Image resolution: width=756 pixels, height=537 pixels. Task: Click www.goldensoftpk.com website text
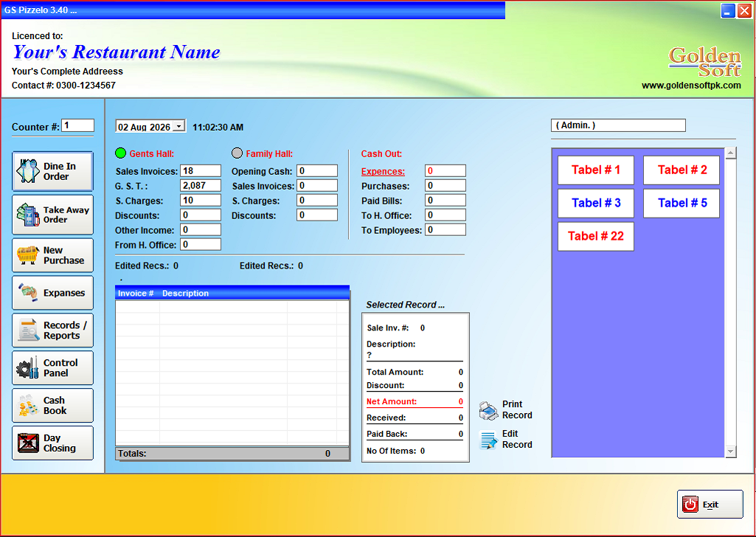(691, 86)
